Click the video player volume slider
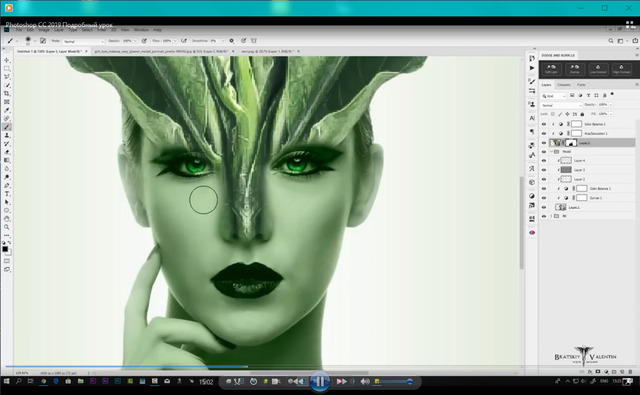 [395, 382]
